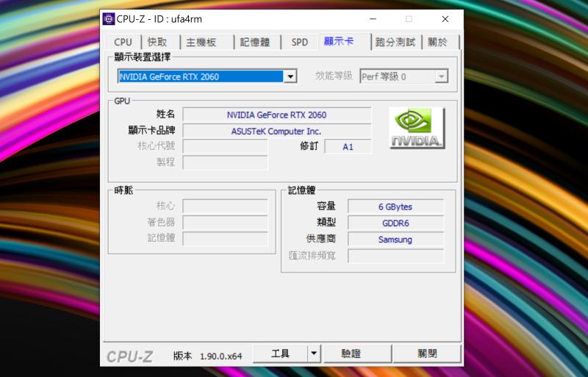Click the disabled maximize button
The height and width of the screenshot is (377, 588).
click(x=409, y=19)
